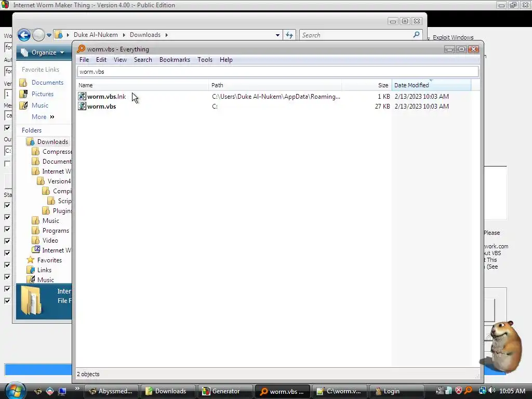
Task: Open the Bookmarks menu in Everything
Action: coord(175,60)
